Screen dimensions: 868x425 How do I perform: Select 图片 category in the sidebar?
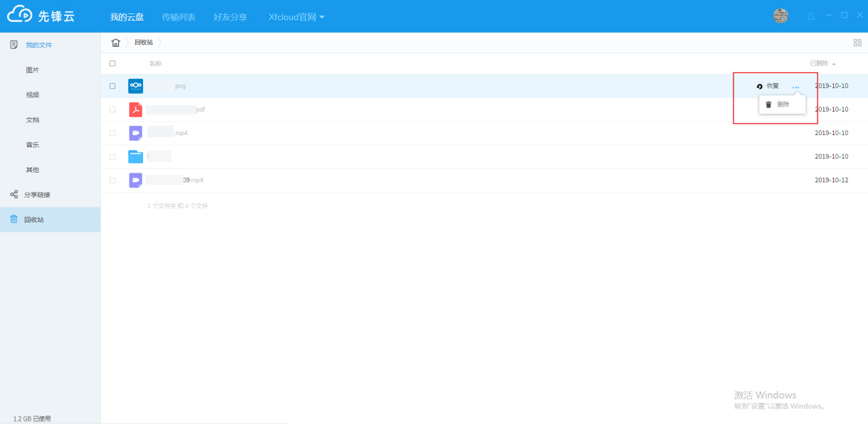33,70
